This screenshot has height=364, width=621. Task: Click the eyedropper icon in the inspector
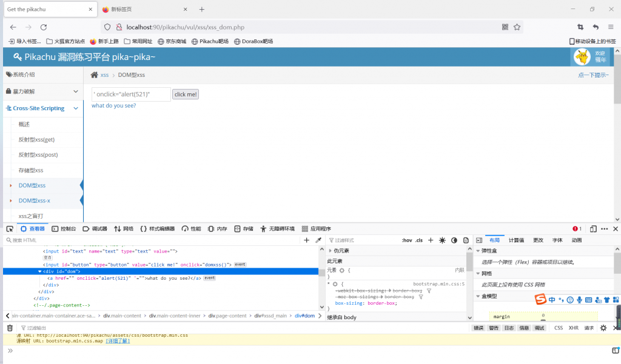(x=318, y=240)
